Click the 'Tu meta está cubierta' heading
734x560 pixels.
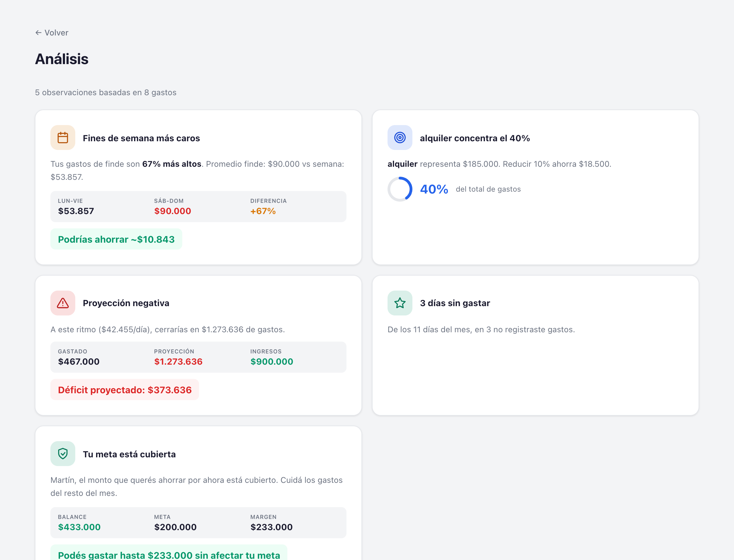129,454
